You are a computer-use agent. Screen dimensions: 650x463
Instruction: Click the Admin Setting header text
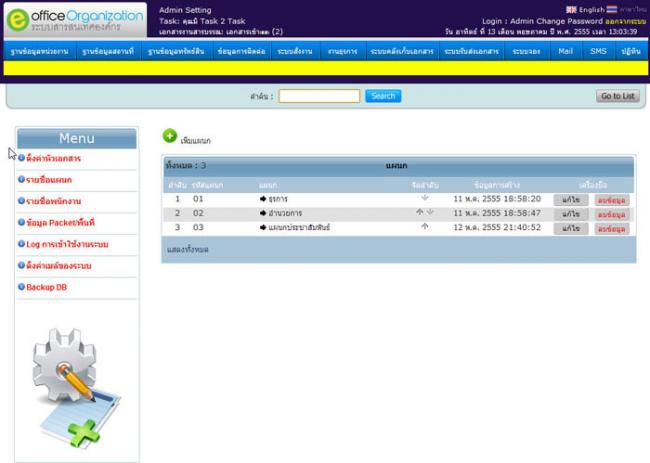coord(185,10)
